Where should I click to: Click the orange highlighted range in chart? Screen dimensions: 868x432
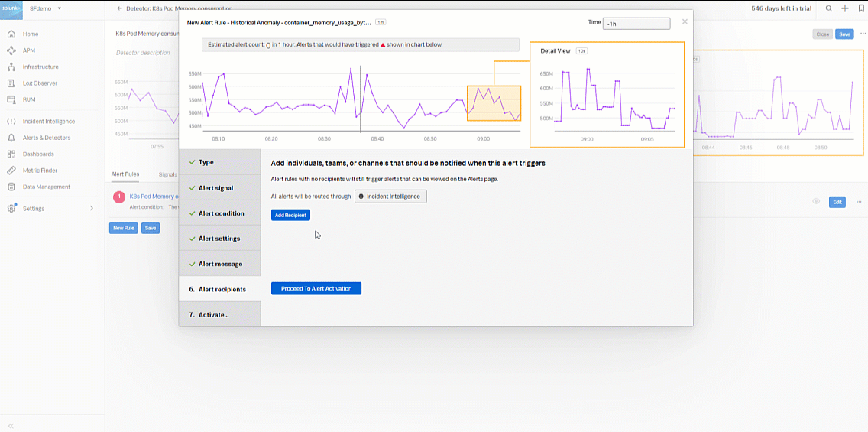click(494, 103)
